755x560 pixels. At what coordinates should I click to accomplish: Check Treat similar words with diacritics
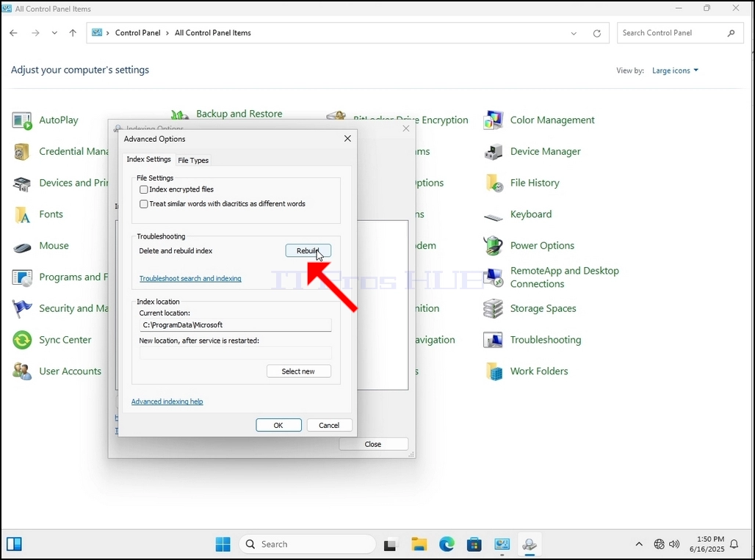[143, 204]
